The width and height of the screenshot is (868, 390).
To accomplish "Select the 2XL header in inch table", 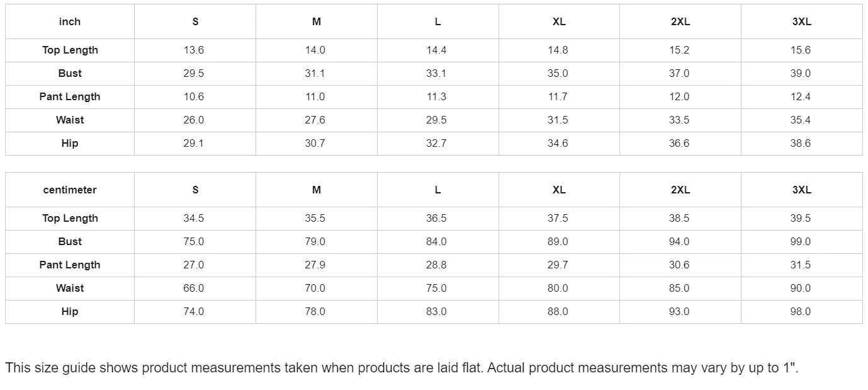I will [x=680, y=21].
